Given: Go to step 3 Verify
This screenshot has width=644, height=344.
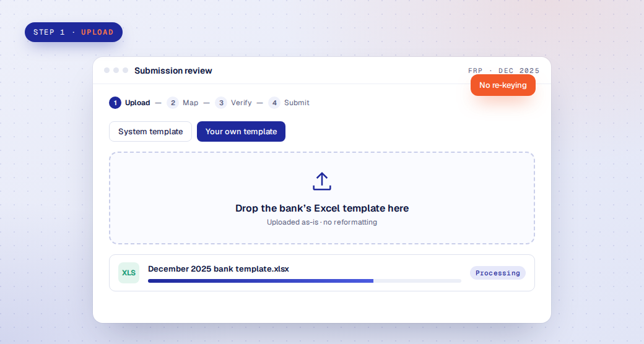Looking at the screenshot, I should (x=233, y=103).
